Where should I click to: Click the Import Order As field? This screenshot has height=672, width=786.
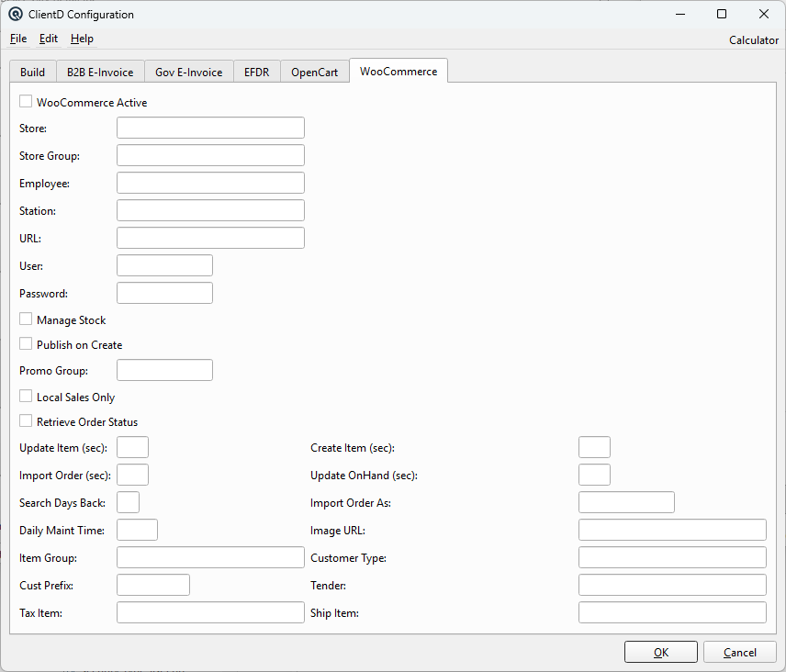tap(626, 502)
